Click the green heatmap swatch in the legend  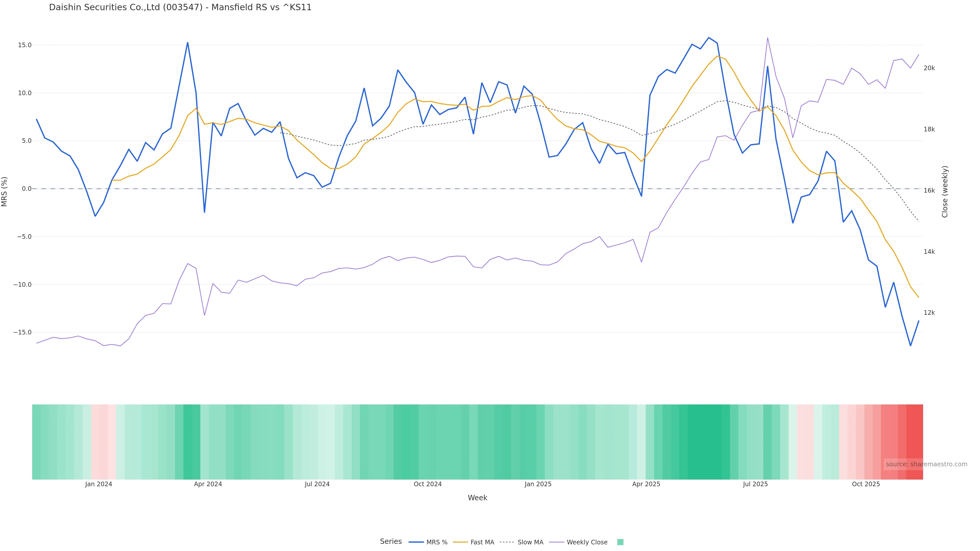pyautogui.click(x=620, y=542)
